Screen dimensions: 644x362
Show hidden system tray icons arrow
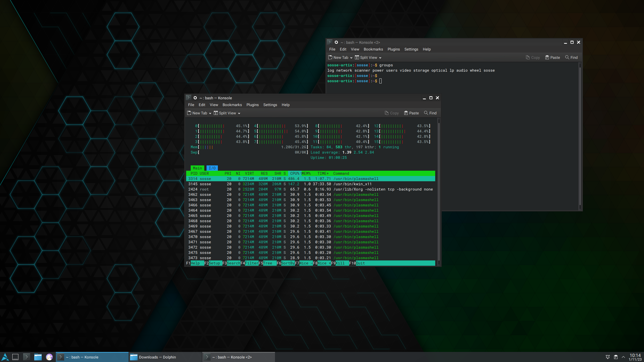click(x=623, y=357)
